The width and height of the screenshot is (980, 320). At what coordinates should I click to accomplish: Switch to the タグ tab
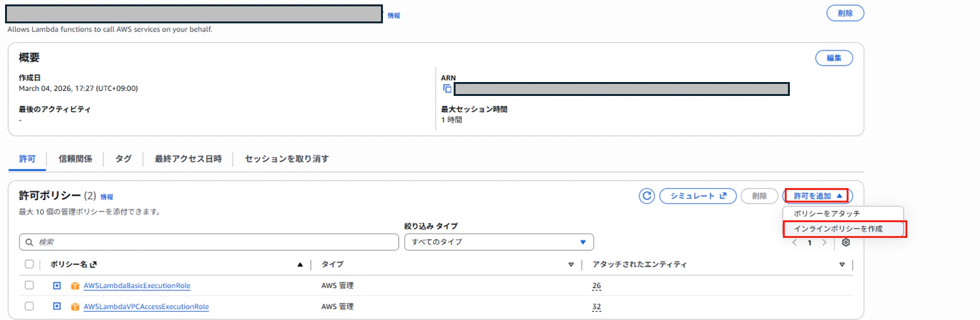pos(123,159)
